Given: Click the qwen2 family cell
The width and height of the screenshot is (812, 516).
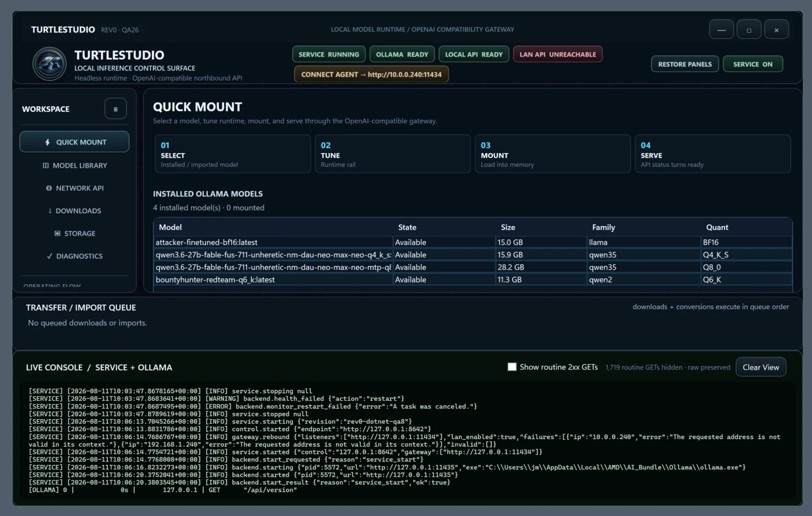Looking at the screenshot, I should point(644,280).
